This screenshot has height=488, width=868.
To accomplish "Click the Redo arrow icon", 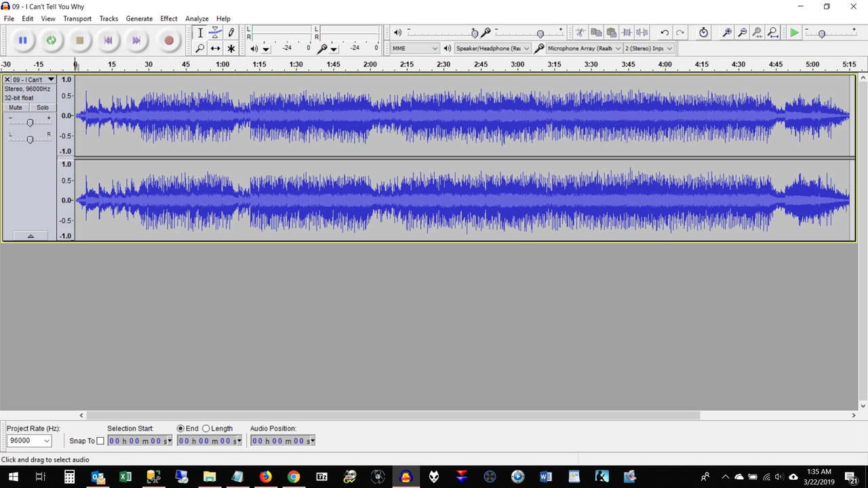I will [x=679, y=33].
